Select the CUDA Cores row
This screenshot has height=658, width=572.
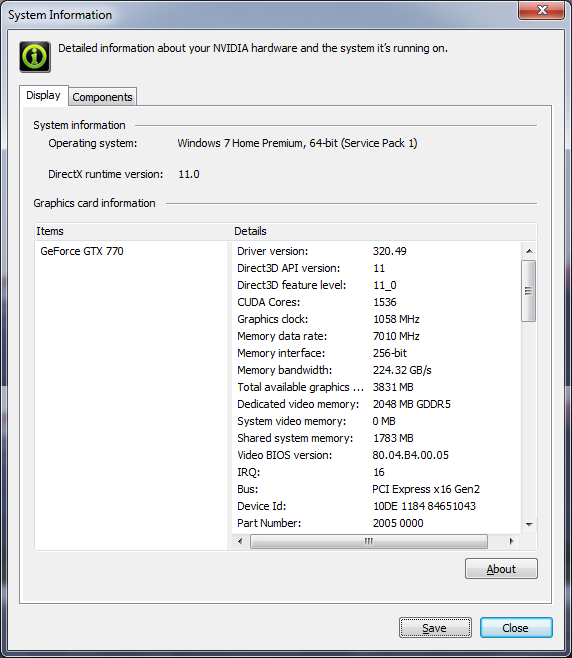377,302
